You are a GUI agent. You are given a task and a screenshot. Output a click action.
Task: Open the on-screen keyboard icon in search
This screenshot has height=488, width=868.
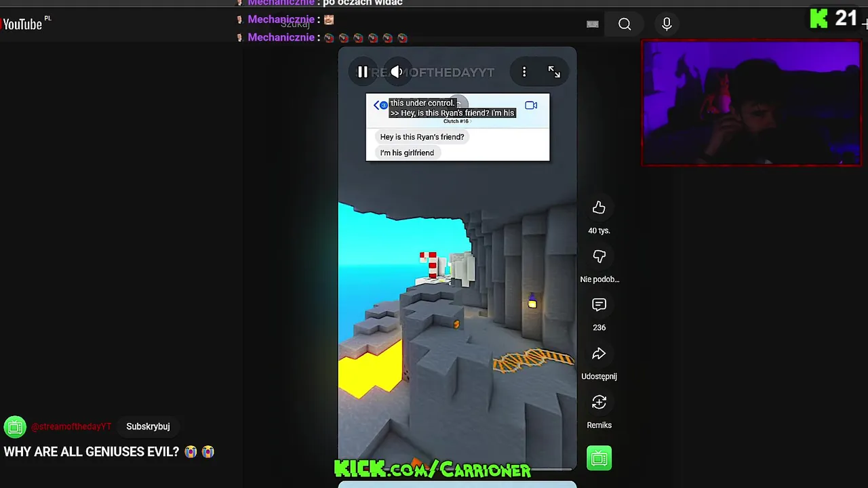tap(593, 24)
